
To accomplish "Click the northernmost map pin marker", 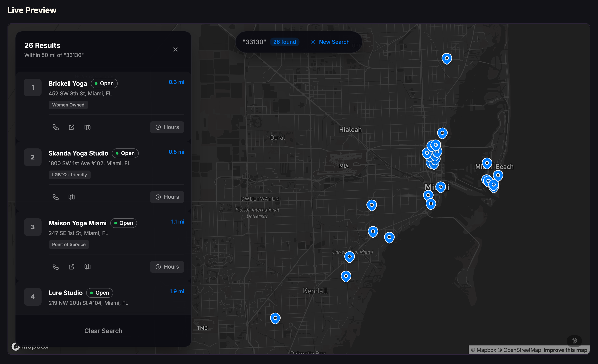I will [x=447, y=58].
